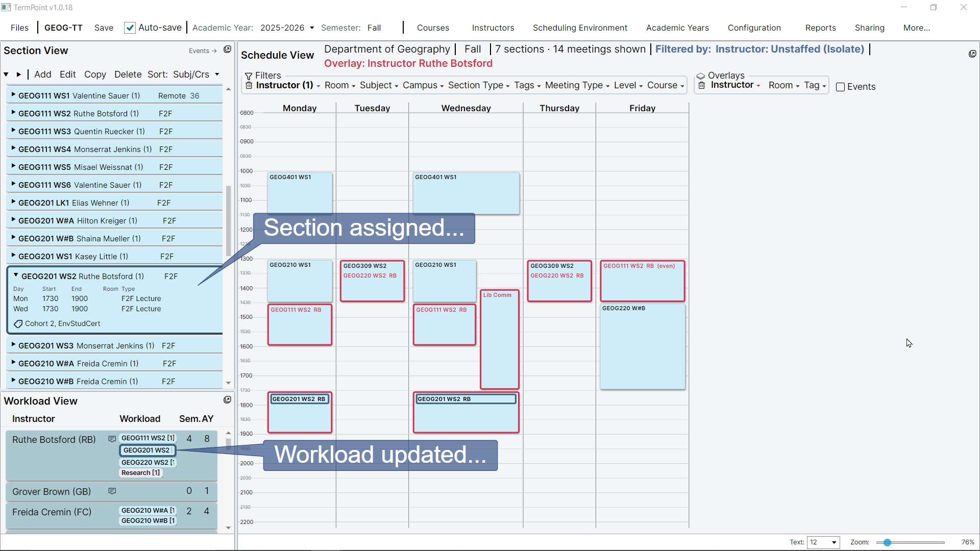Image resolution: width=980 pixels, height=551 pixels.
Task: Pop out the Workload View panel
Action: (x=228, y=400)
